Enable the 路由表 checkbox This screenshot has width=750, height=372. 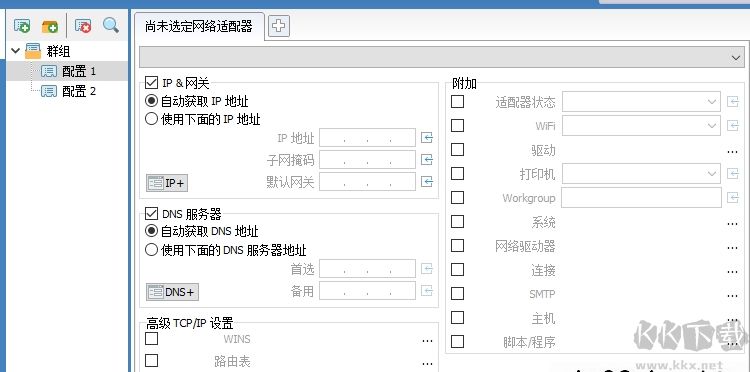tap(152, 360)
